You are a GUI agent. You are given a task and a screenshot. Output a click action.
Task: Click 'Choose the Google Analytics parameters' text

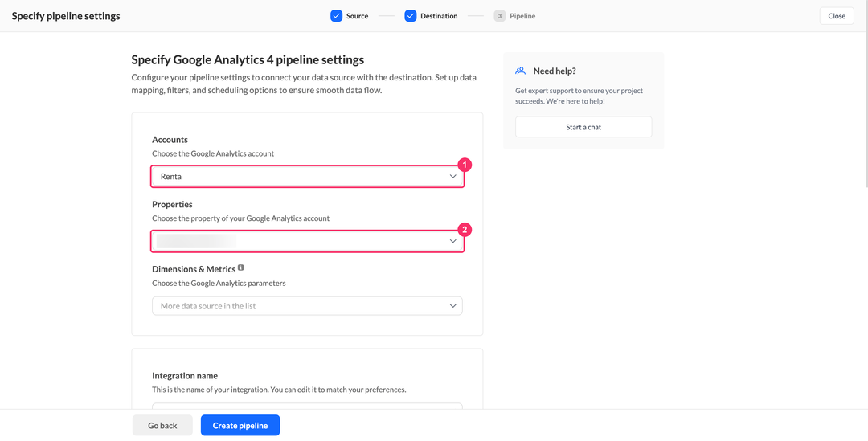coord(219,283)
